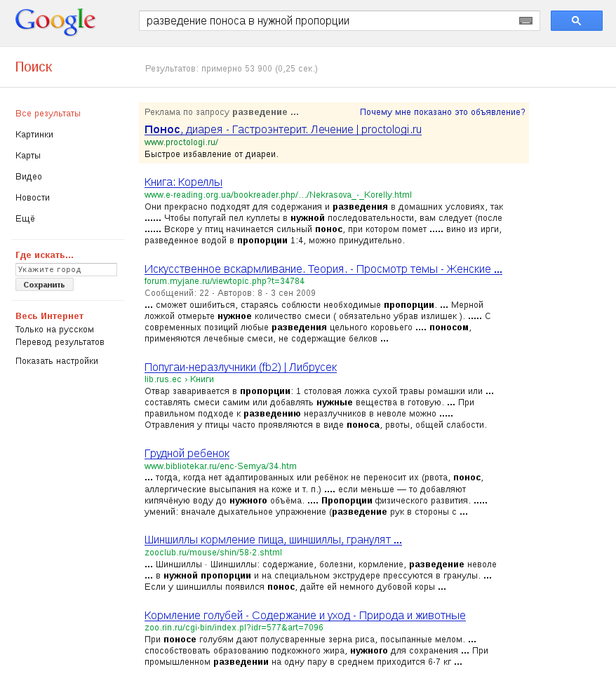Click the Google logo
Screen dimensions: 616x683
tap(55, 22)
